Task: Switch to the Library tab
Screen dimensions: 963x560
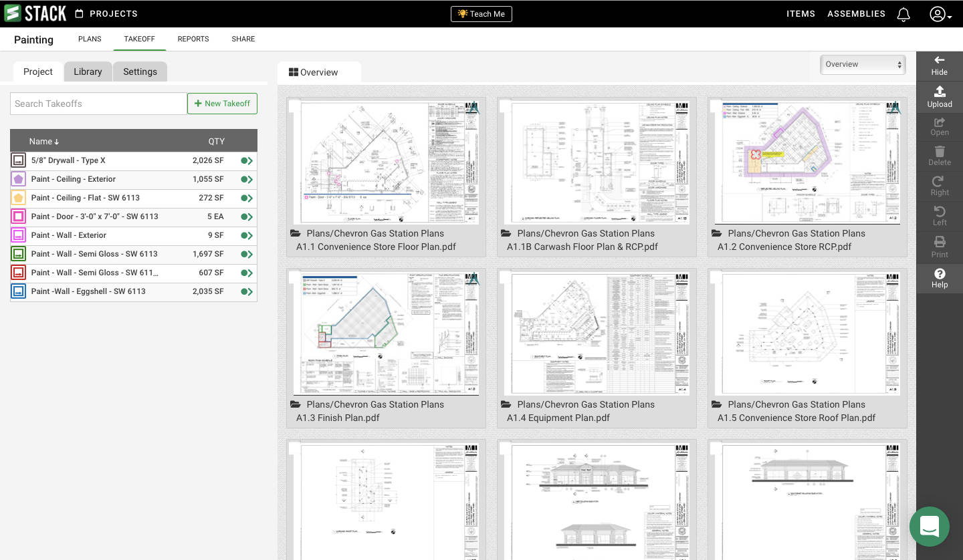Action: (88, 72)
